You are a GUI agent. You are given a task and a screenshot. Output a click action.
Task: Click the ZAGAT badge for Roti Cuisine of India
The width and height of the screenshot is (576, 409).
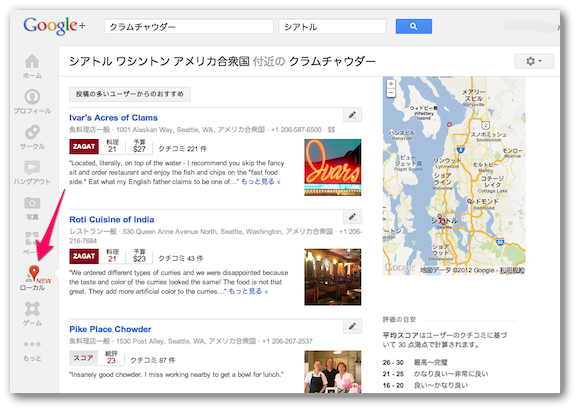tap(84, 256)
